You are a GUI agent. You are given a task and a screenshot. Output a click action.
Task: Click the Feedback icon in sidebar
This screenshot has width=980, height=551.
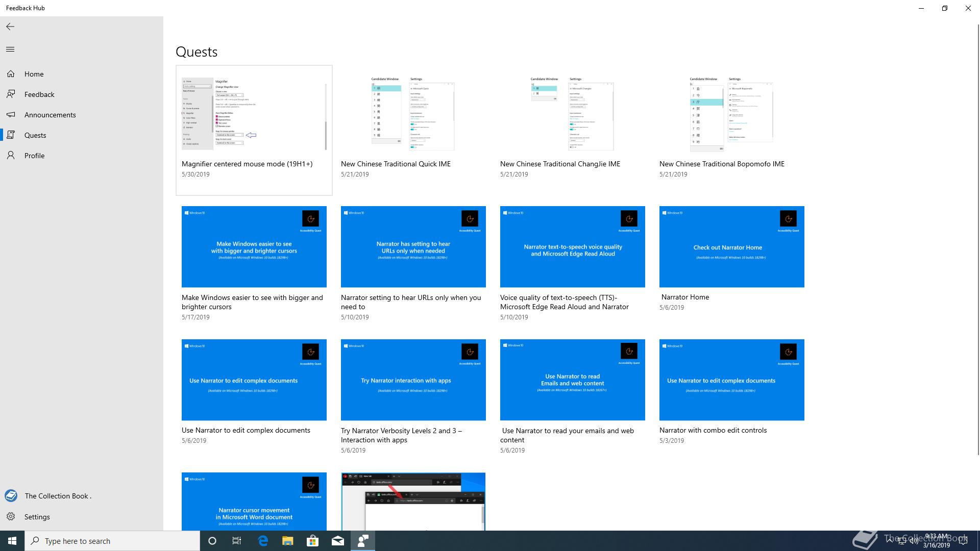(11, 94)
